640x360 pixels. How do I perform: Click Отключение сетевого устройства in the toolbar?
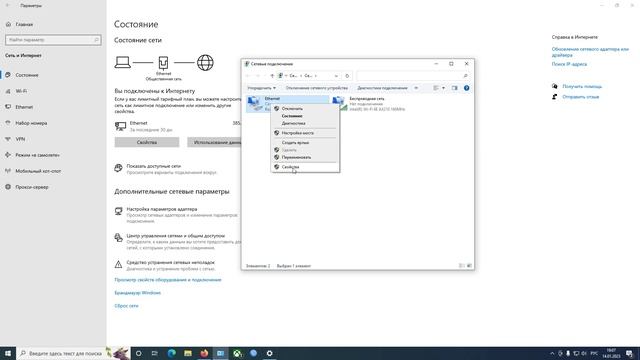coord(316,88)
